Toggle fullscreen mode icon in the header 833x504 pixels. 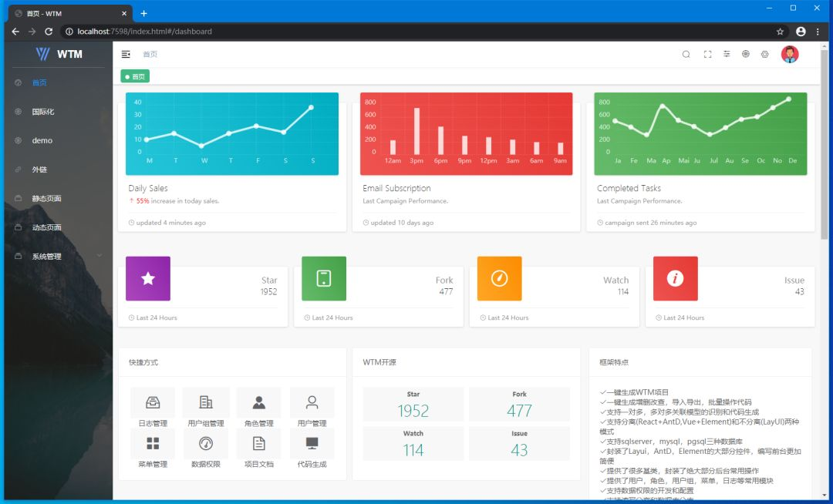click(x=707, y=54)
